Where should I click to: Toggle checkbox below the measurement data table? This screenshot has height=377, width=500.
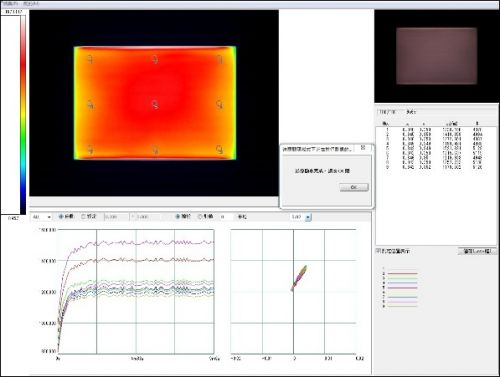point(378,251)
